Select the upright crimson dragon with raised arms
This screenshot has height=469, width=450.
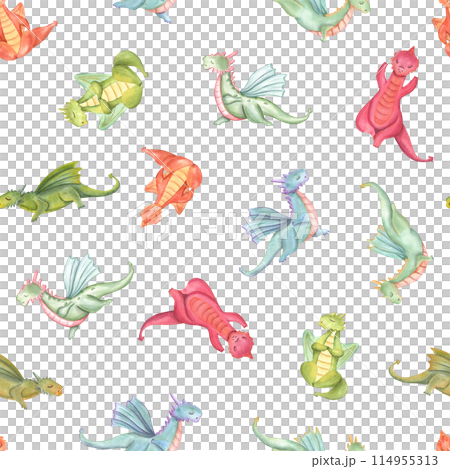[x=394, y=105]
